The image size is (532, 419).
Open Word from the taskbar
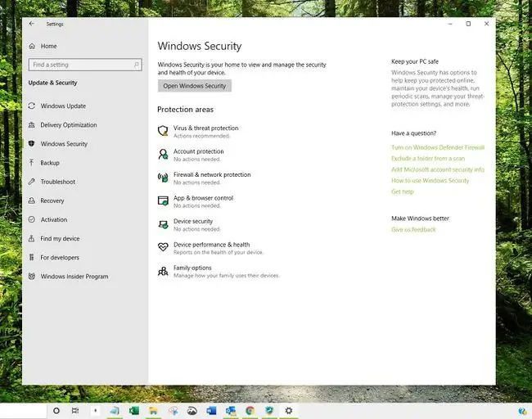click(211, 411)
